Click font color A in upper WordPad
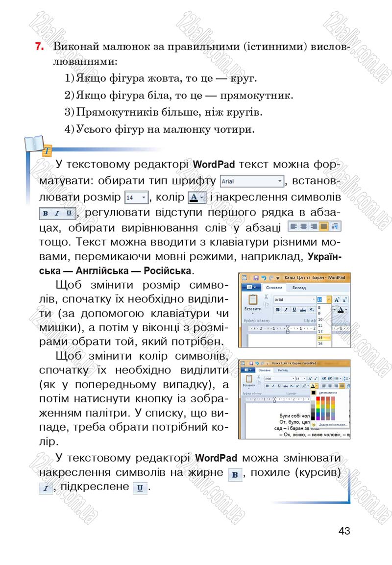Image resolution: width=392 pixels, height=565 pixels. tap(341, 310)
